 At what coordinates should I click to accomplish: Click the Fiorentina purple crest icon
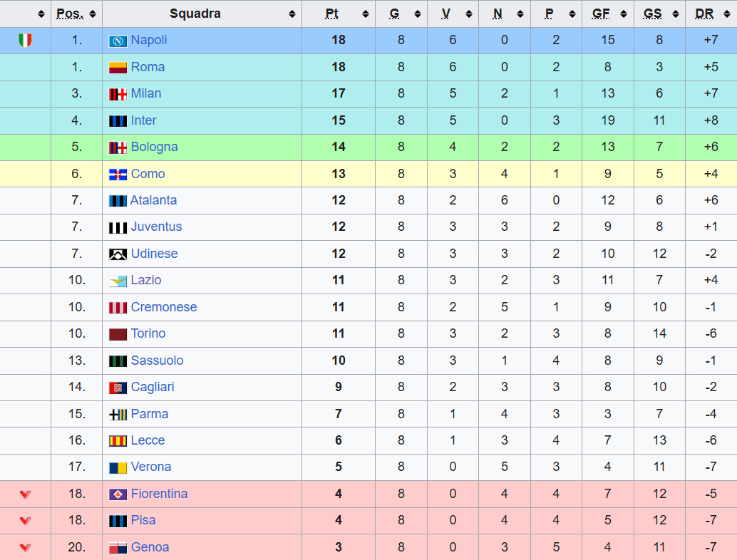(118, 494)
